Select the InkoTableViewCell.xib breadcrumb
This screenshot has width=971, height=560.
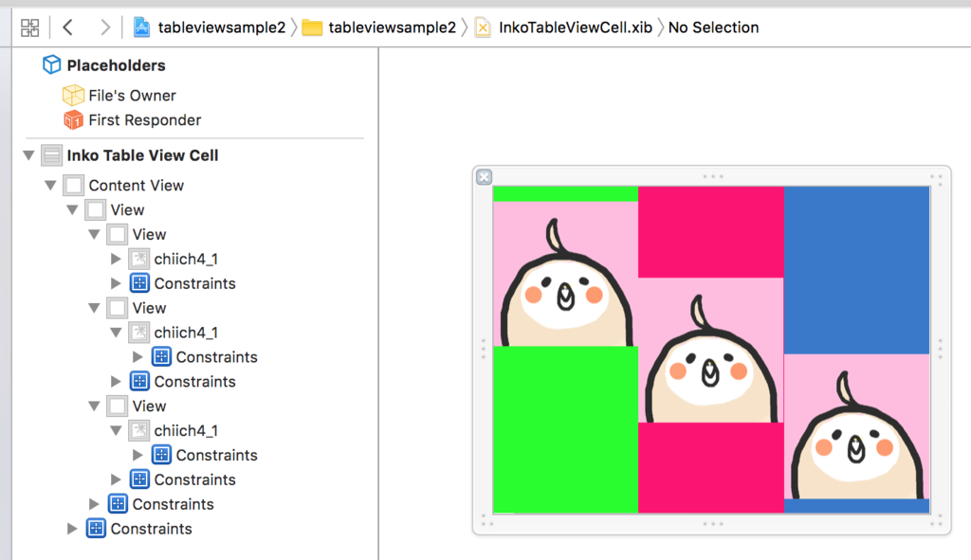tap(576, 27)
